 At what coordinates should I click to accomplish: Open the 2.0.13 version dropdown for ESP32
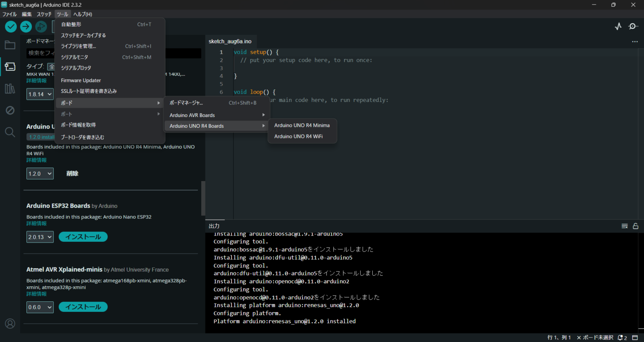pos(40,237)
